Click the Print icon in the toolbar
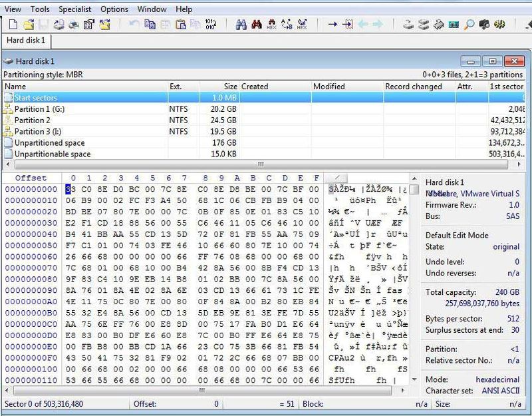532x416 pixels. point(74,24)
